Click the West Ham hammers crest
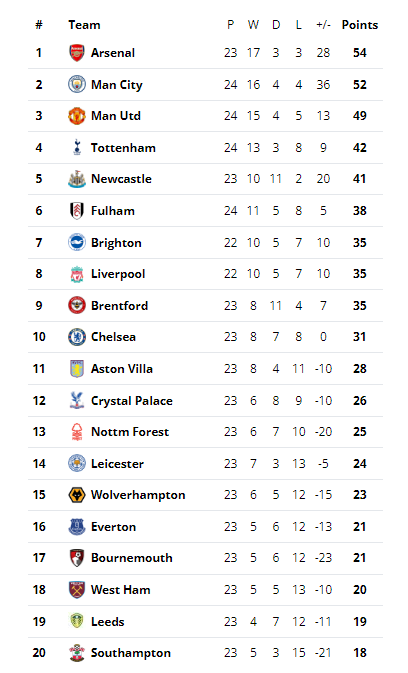Viewport: 408px width, 673px height. tap(77, 590)
